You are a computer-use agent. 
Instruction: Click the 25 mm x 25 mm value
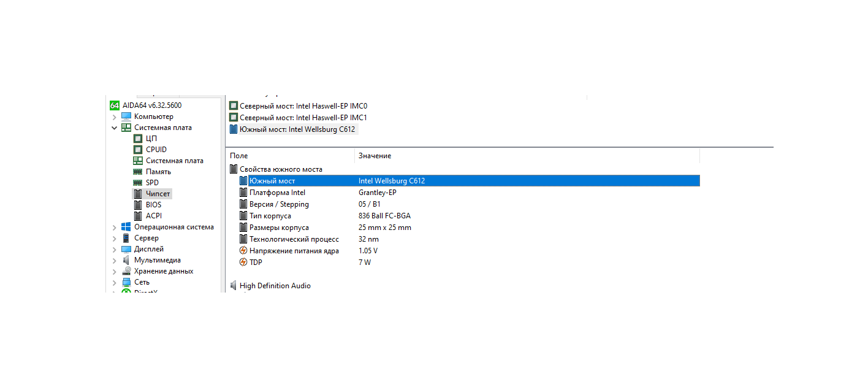(x=385, y=228)
